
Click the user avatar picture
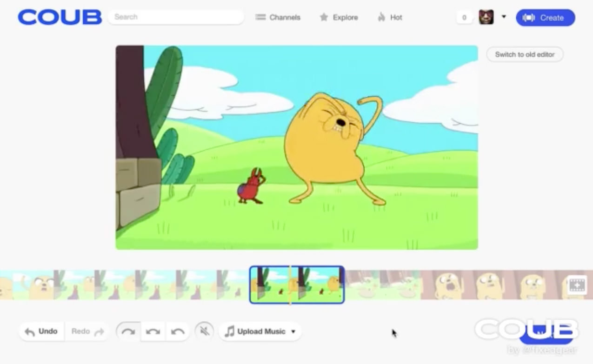486,17
